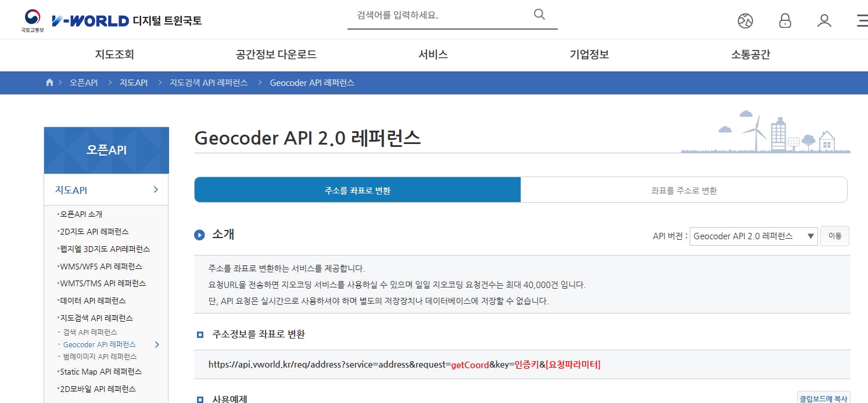Select the 주소를 좌표로 변환 tab
Image resolution: width=868 pixels, height=403 pixels.
click(x=357, y=190)
